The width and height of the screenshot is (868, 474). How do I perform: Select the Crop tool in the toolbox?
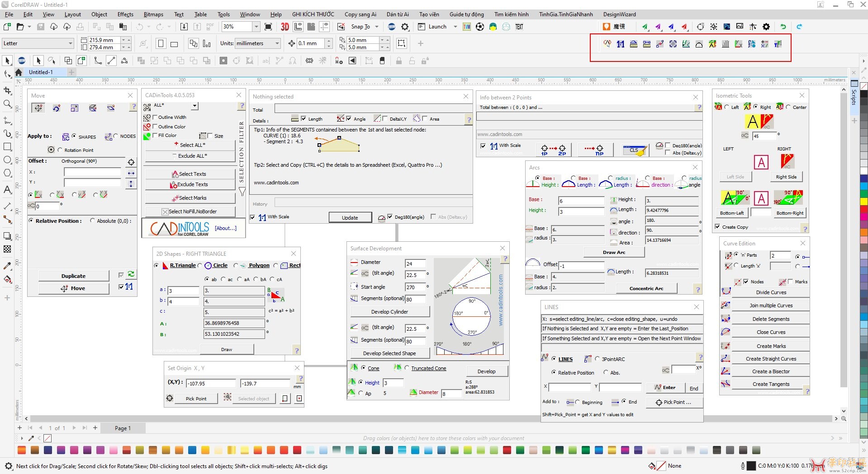(x=7, y=90)
